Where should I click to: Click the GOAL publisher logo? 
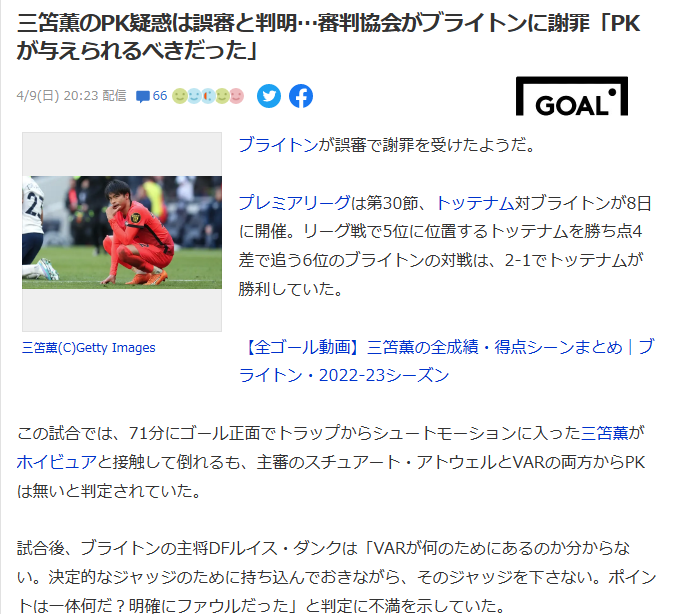[x=572, y=96]
